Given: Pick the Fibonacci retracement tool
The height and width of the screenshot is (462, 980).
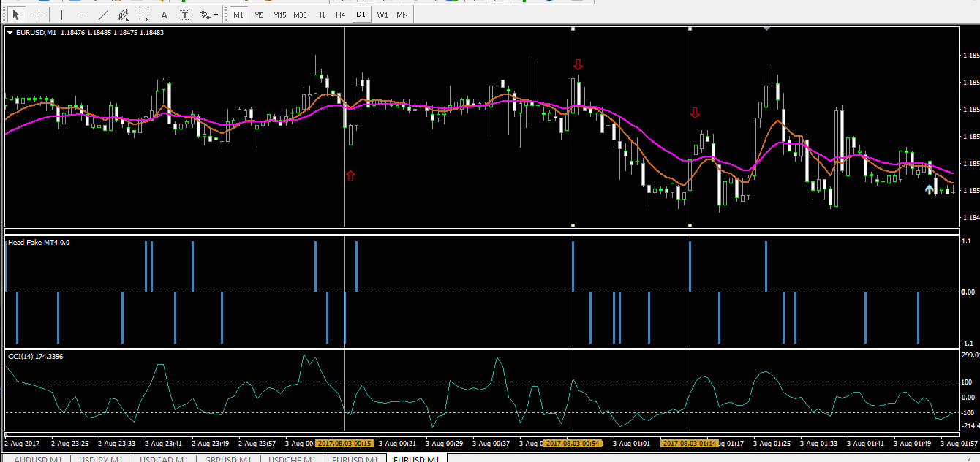Looking at the screenshot, I should point(144,15).
